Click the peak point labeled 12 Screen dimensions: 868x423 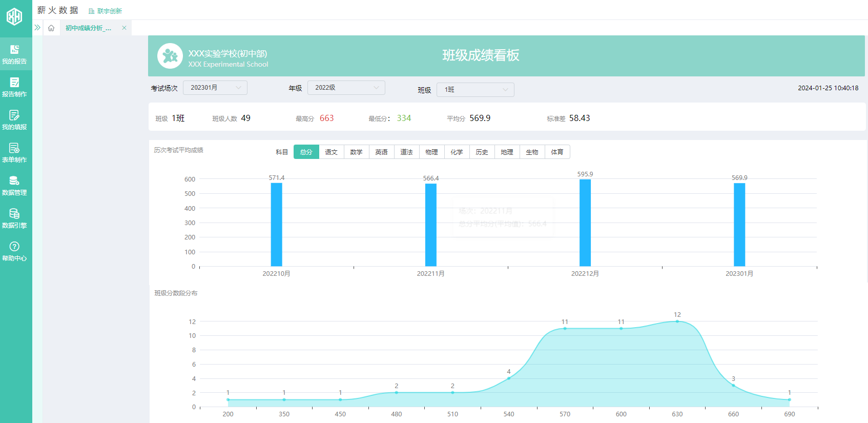tap(677, 321)
